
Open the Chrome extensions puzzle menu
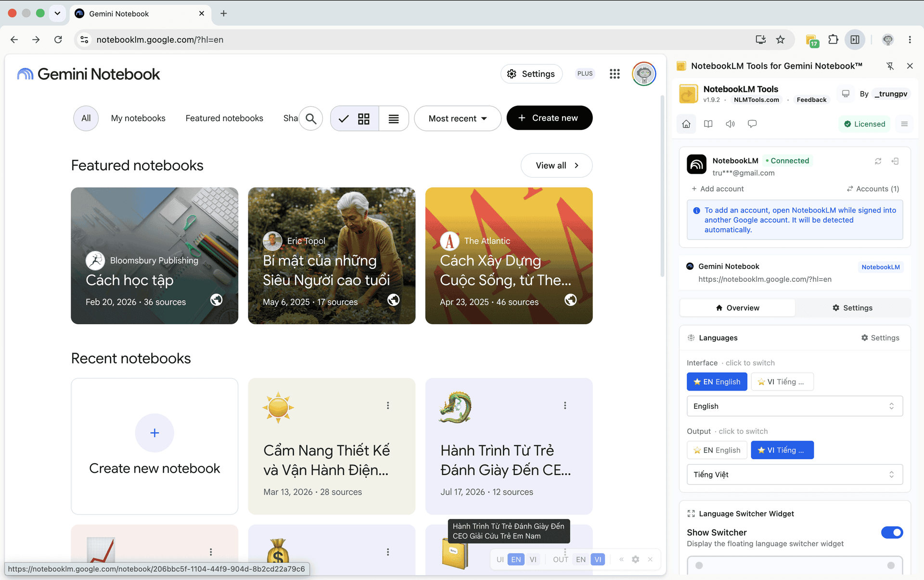point(833,39)
